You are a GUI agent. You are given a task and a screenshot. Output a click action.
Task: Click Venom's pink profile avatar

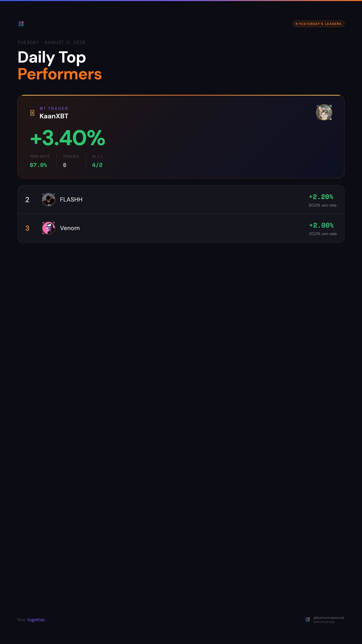(x=49, y=228)
